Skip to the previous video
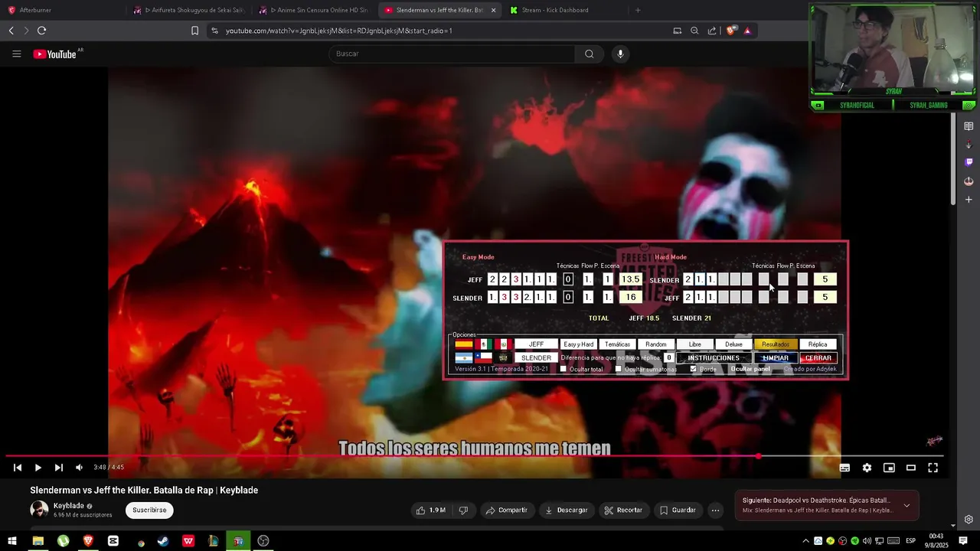This screenshot has height=551, width=980. 17,468
